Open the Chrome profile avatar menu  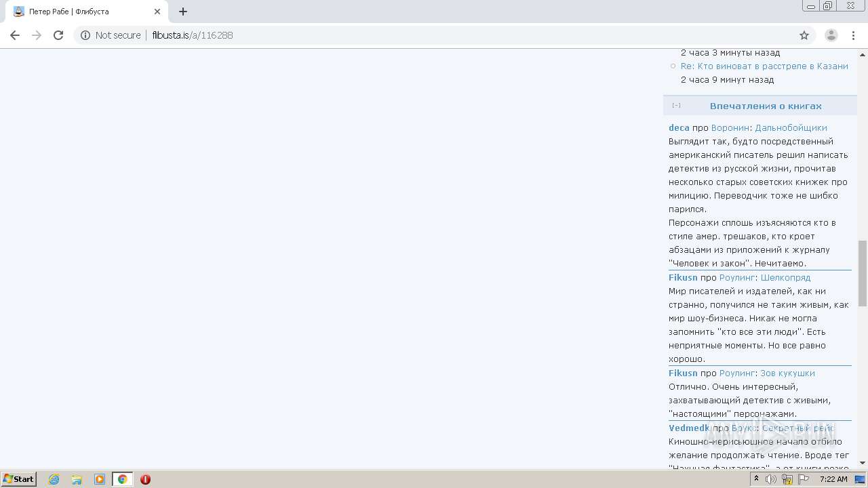click(x=831, y=35)
